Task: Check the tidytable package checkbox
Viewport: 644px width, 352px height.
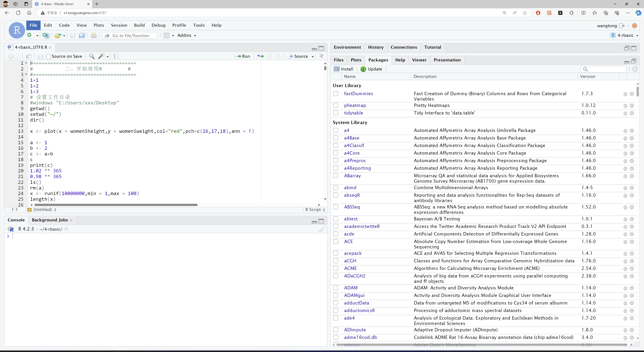Action: [x=336, y=113]
